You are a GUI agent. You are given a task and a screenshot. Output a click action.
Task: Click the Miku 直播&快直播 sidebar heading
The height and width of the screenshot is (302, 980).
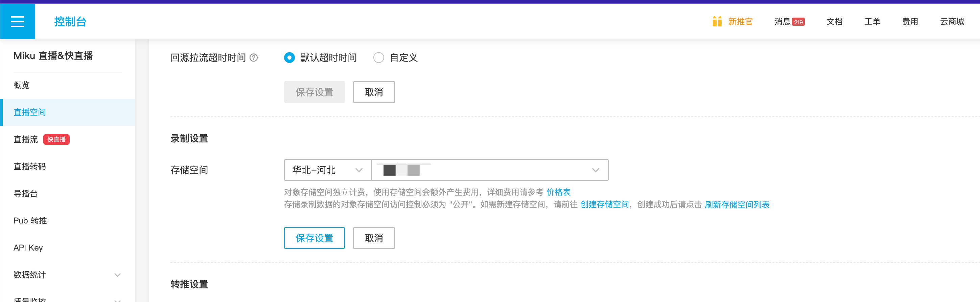pyautogui.click(x=53, y=56)
